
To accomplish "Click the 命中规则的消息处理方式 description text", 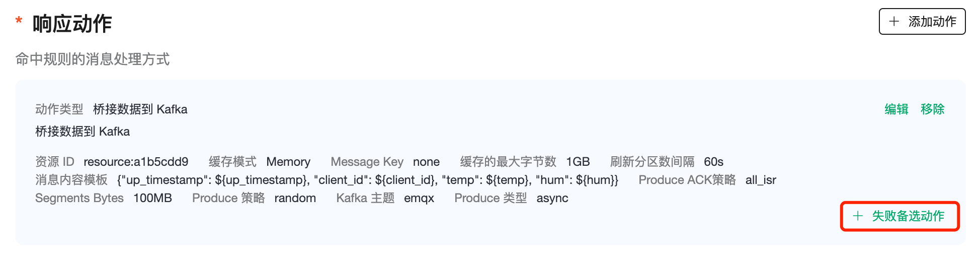I will [x=93, y=59].
